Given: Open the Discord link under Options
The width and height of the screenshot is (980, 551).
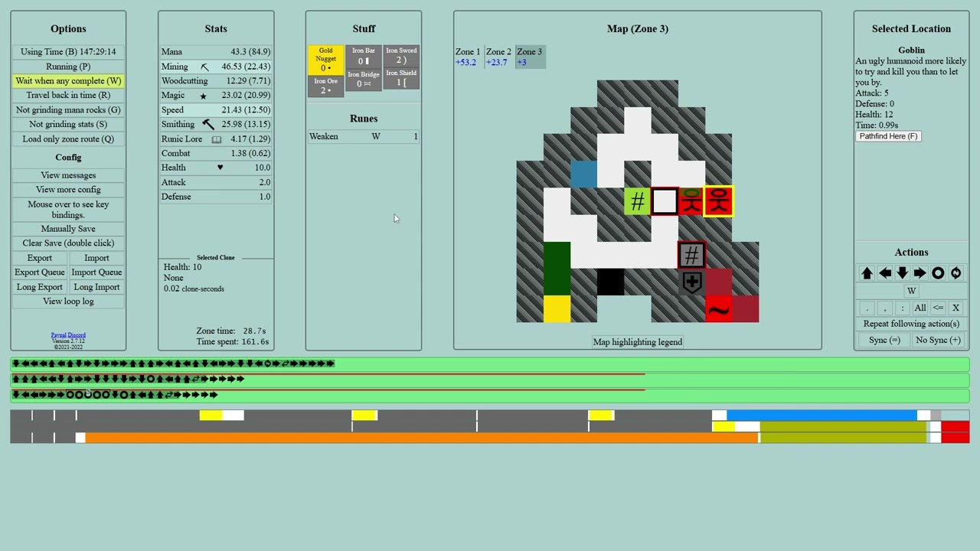Looking at the screenshot, I should pos(77,335).
